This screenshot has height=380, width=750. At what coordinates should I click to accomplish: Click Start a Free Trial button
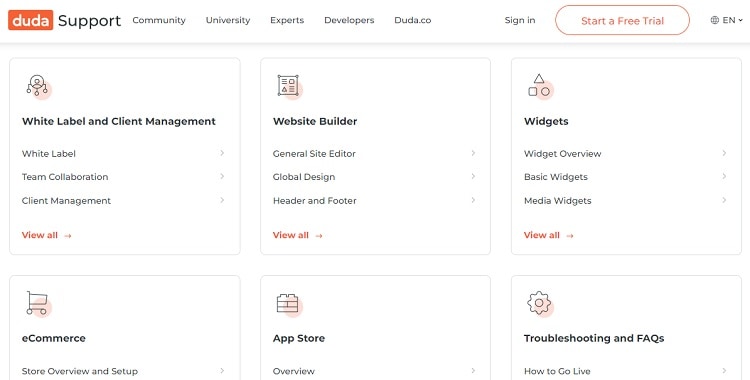click(622, 20)
